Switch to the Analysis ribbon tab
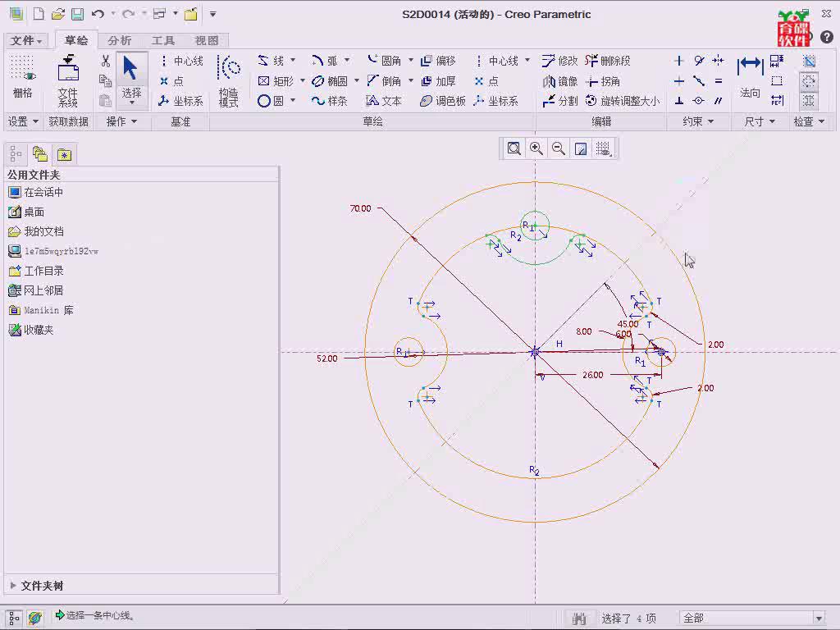Viewport: 840px width, 630px height. [120, 40]
